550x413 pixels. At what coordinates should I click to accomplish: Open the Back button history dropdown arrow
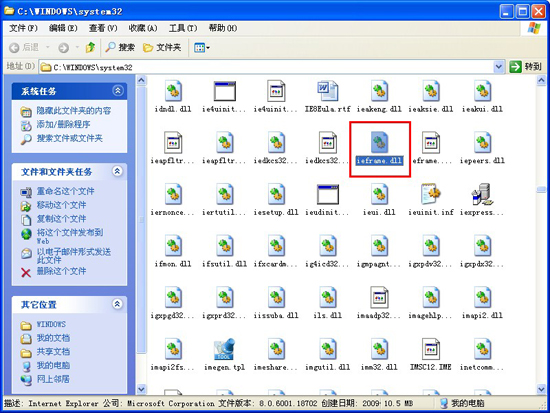coord(47,47)
